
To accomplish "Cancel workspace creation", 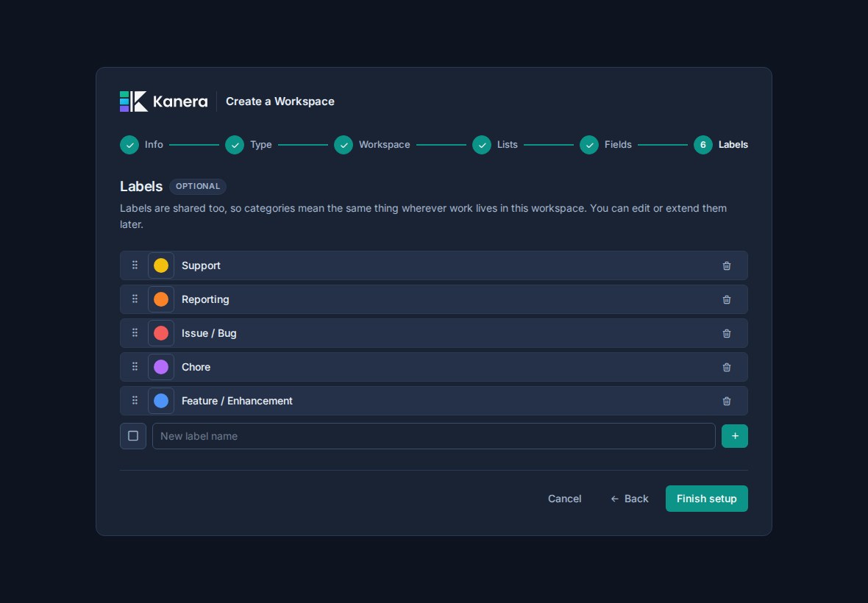I will tap(565, 499).
